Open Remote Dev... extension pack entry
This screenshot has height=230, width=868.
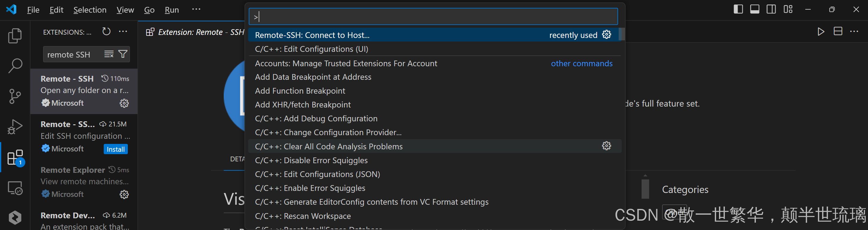(x=84, y=218)
